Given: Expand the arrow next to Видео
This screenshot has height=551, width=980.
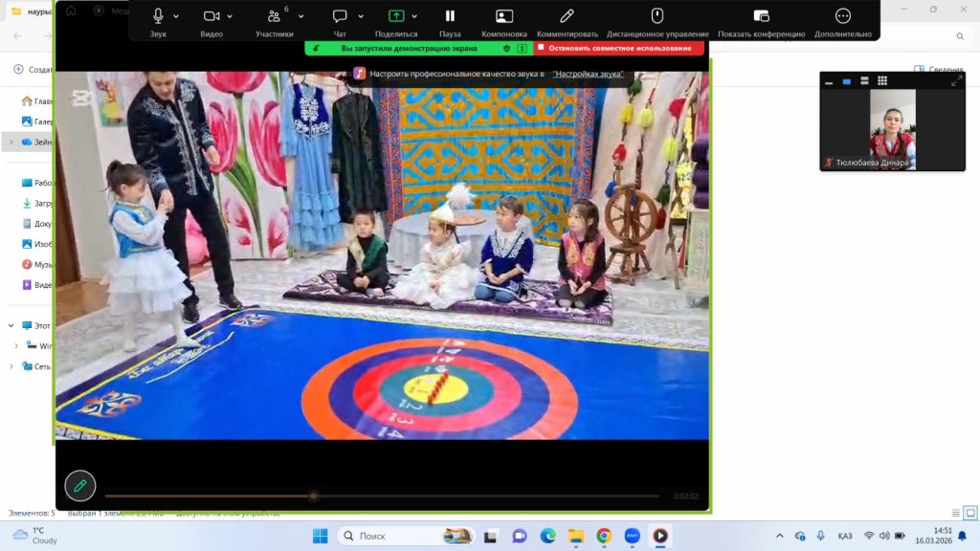Looking at the screenshot, I should click(x=232, y=16).
